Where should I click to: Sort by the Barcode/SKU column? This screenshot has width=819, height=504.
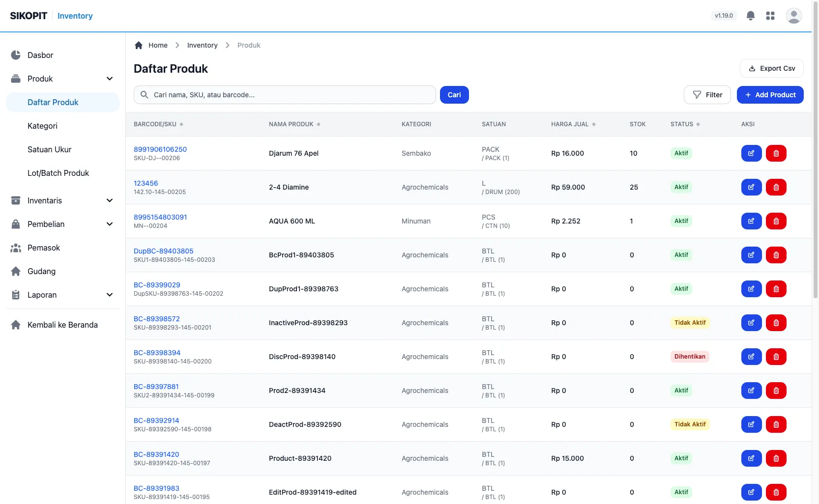158,124
